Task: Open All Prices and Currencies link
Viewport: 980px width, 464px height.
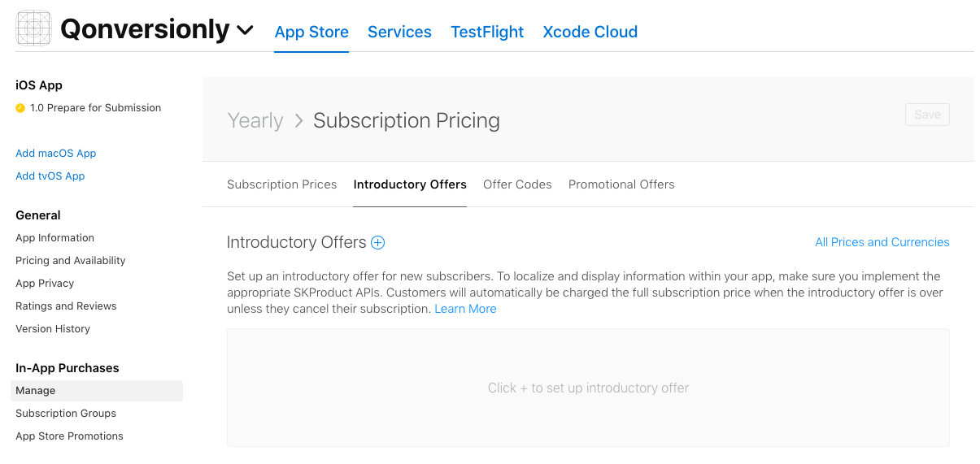Action: (x=882, y=242)
